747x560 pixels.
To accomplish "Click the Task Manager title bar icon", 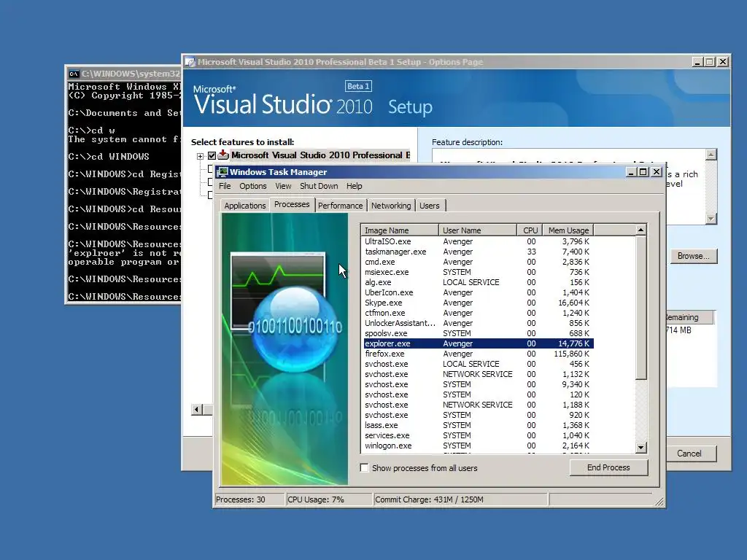I will pos(222,172).
